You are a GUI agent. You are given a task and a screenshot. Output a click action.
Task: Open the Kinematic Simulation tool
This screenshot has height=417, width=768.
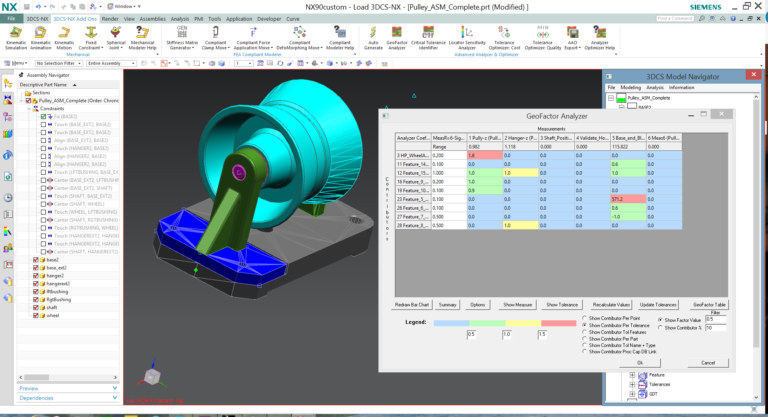click(x=16, y=38)
